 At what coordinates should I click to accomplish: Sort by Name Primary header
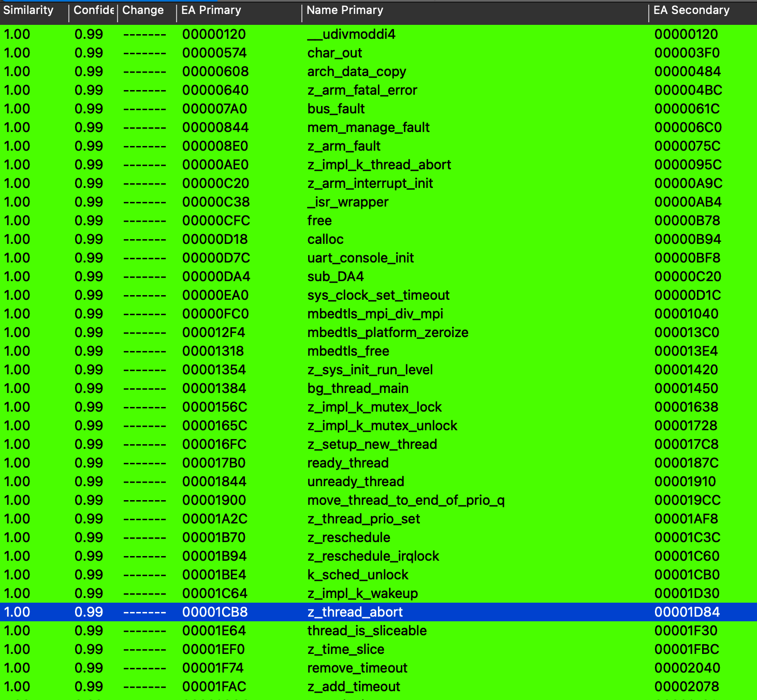click(345, 10)
